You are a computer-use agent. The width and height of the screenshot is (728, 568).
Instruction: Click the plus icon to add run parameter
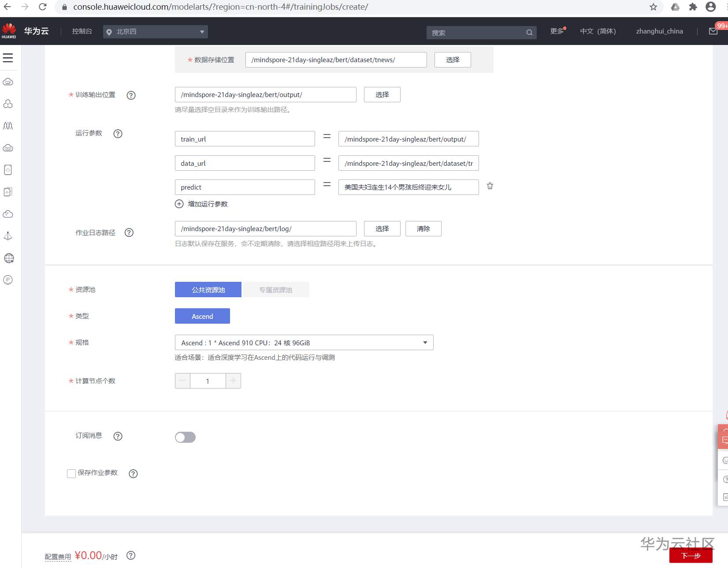pos(179,204)
